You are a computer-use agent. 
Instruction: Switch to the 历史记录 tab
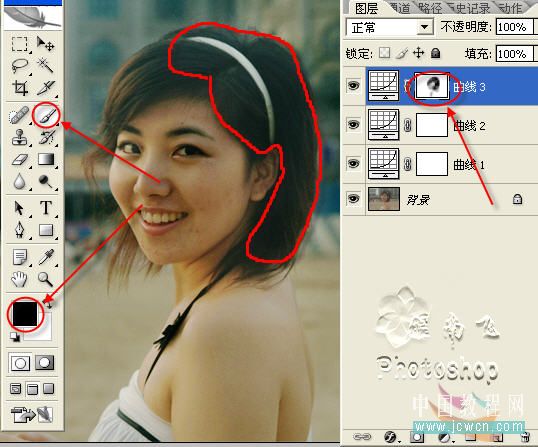coord(470,8)
